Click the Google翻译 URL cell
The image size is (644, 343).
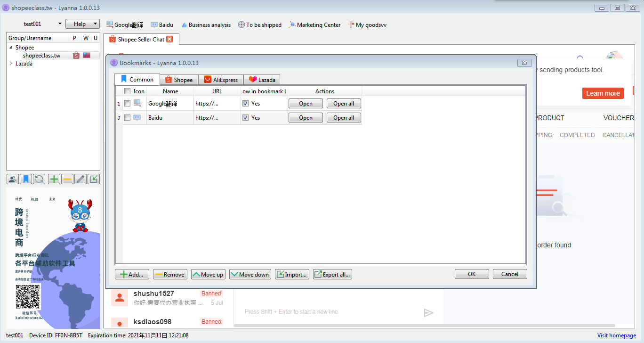click(217, 104)
